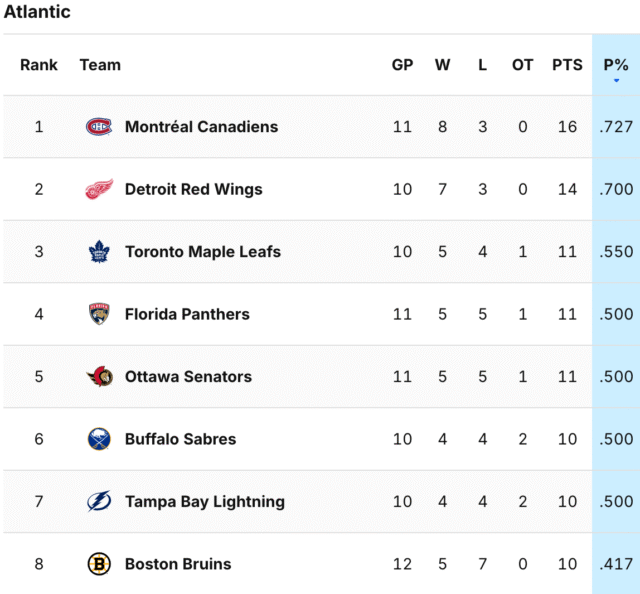The image size is (640, 594).
Task: Toggle the P% column sort arrow
Action: click(616, 80)
